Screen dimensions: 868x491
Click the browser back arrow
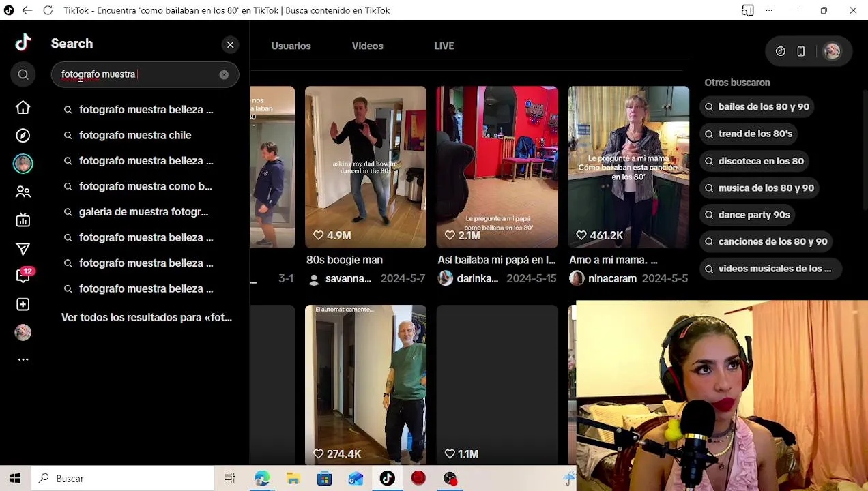click(x=27, y=10)
